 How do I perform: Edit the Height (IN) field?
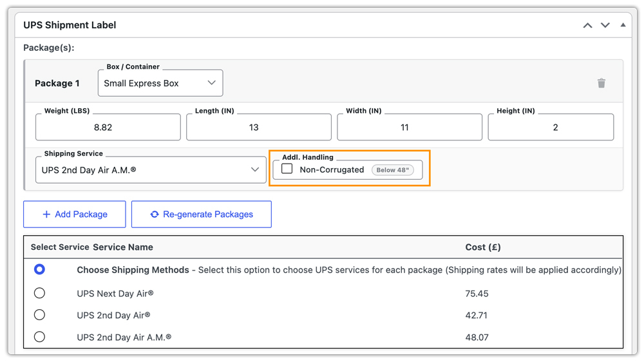[x=551, y=128]
